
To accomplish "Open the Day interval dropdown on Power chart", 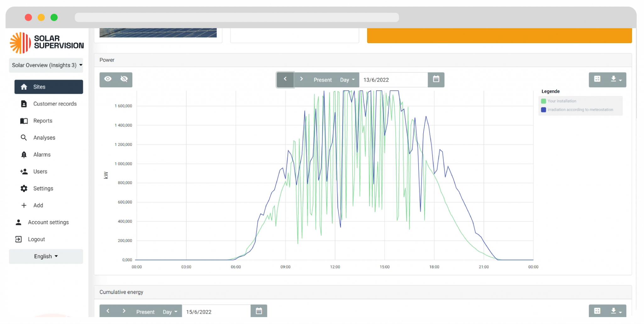I will pyautogui.click(x=347, y=80).
